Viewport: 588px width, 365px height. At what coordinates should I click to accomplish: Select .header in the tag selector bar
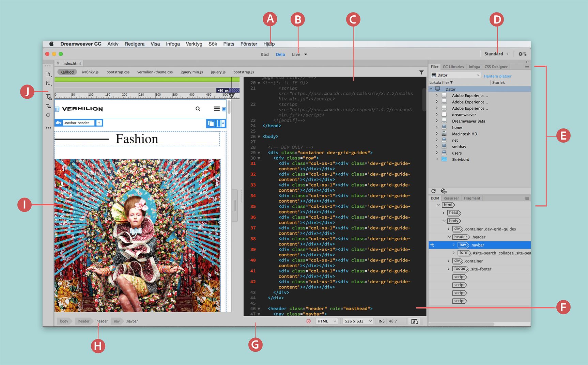pyautogui.click(x=102, y=321)
